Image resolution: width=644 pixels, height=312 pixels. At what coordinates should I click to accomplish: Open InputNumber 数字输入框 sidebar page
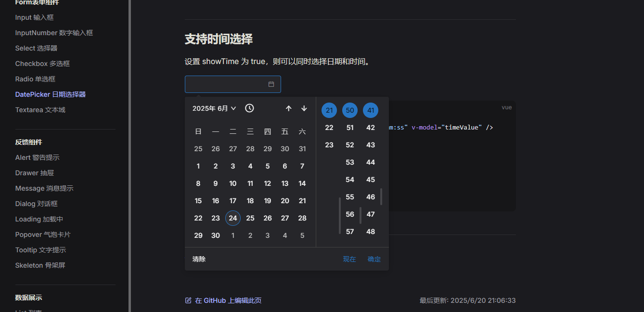tap(54, 33)
